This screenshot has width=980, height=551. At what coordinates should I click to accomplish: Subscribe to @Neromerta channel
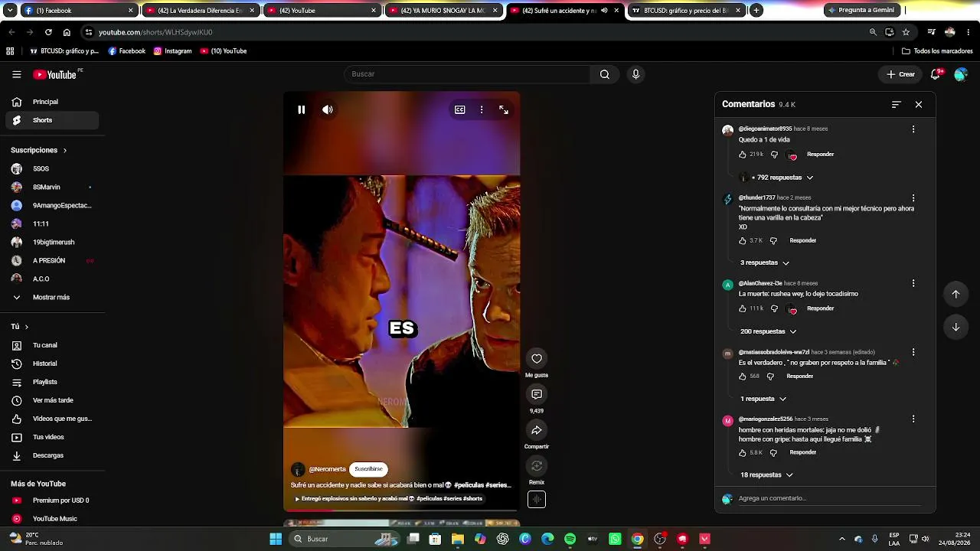(x=368, y=469)
